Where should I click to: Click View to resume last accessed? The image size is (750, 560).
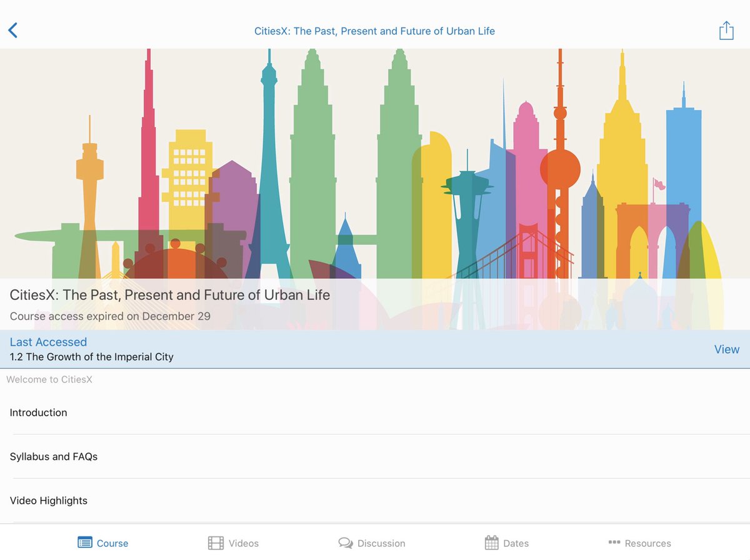point(727,349)
